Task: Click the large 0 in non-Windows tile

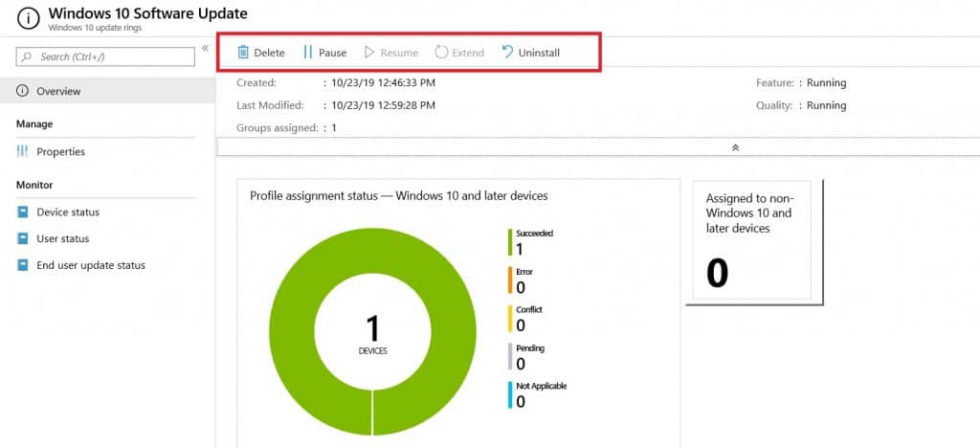Action: (718, 274)
